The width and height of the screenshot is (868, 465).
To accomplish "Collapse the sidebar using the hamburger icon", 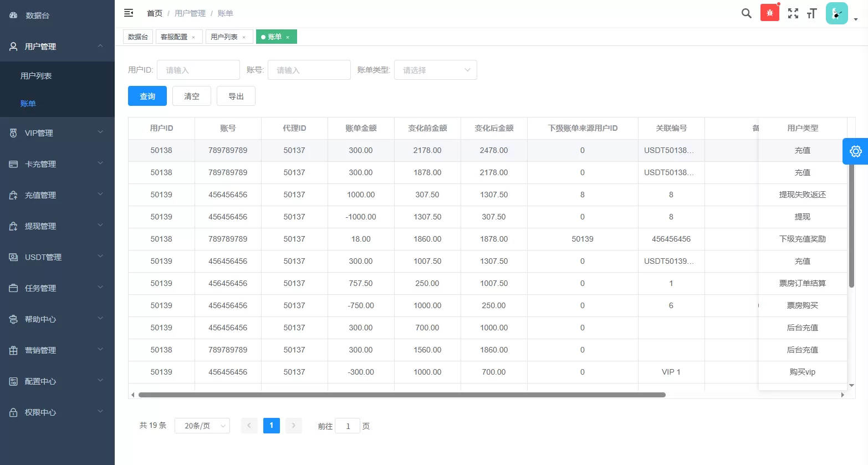I will pyautogui.click(x=129, y=12).
